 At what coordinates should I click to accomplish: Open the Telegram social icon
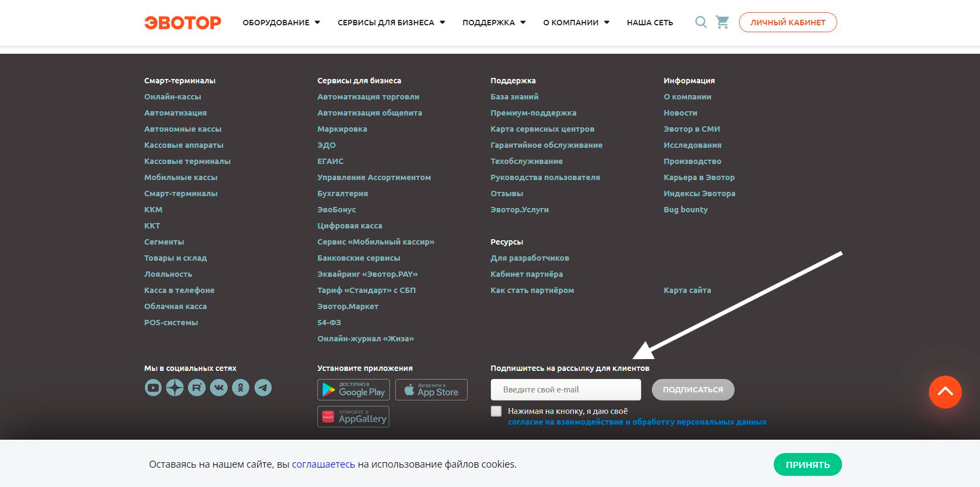[x=263, y=388]
